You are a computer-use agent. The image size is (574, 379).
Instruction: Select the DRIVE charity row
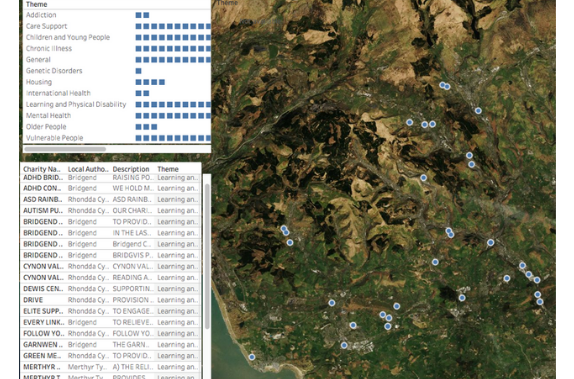(111, 300)
